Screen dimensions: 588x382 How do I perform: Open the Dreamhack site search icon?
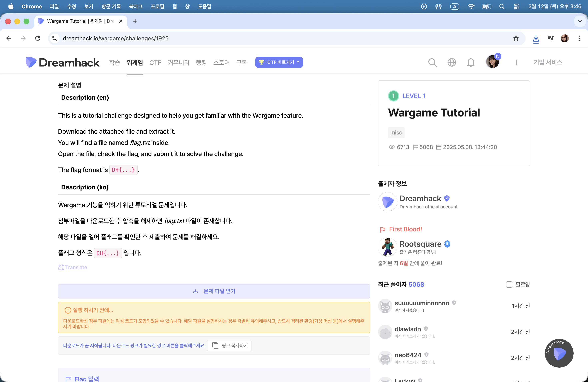point(433,62)
